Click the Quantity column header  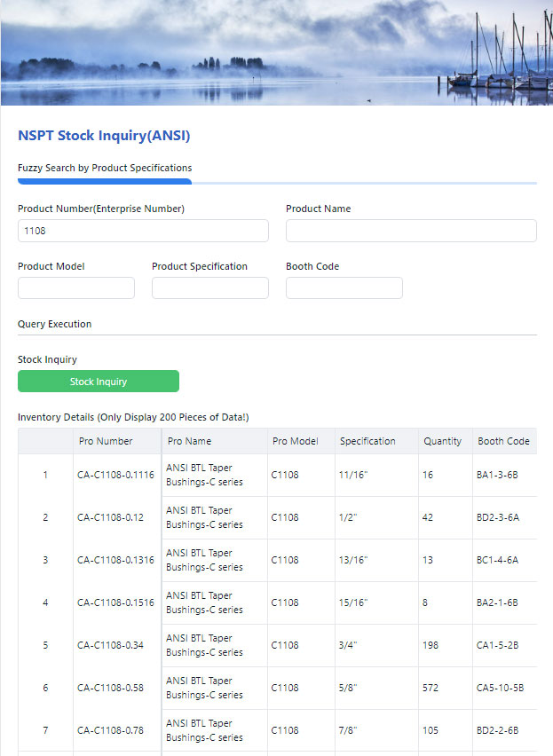click(443, 441)
